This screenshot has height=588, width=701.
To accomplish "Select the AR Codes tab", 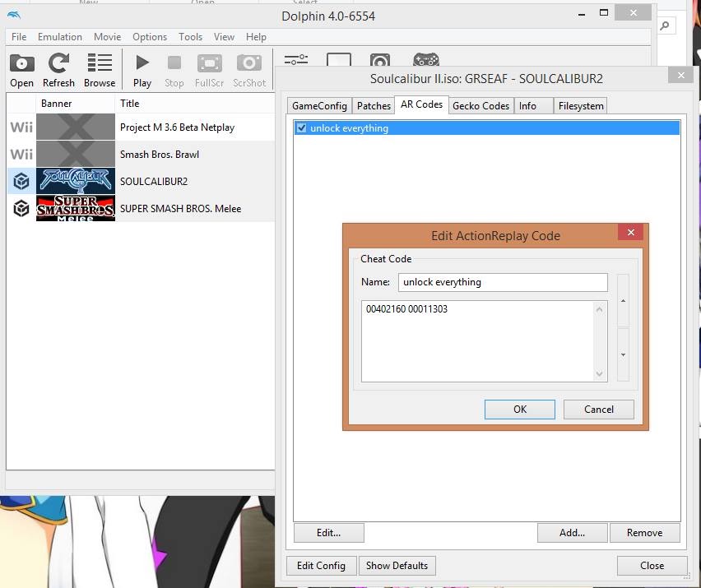I will [x=421, y=104].
